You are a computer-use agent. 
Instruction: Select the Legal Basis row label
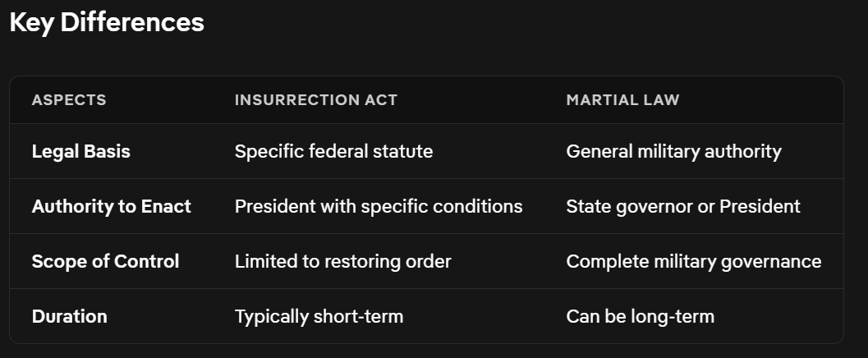click(x=80, y=151)
